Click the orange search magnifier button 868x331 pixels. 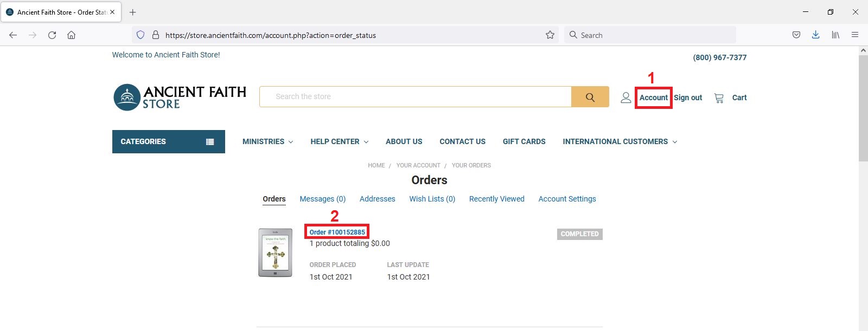click(590, 97)
